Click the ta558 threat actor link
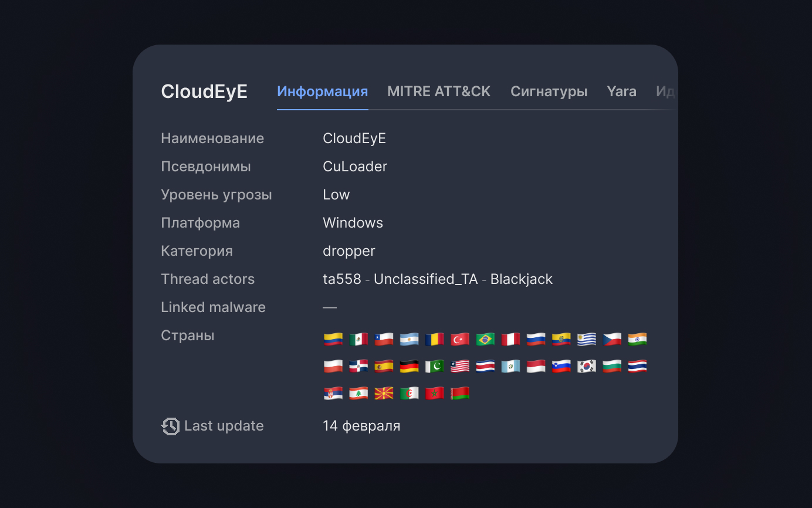Screen dimensions: 812x508 [x=341, y=279]
